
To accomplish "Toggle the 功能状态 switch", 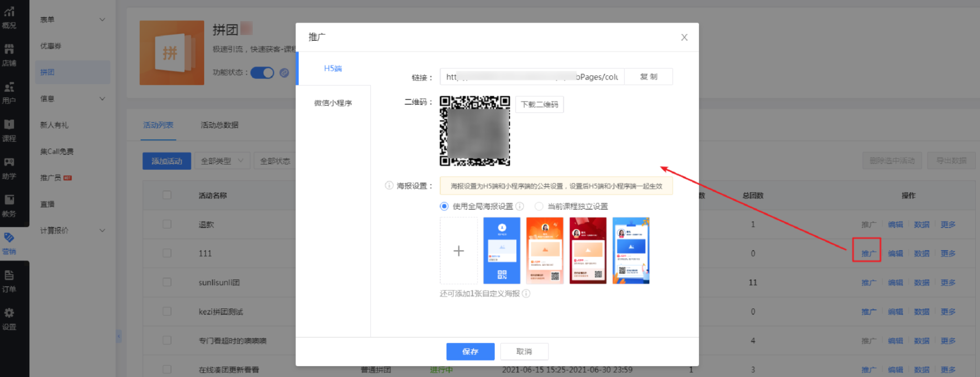I will [263, 73].
